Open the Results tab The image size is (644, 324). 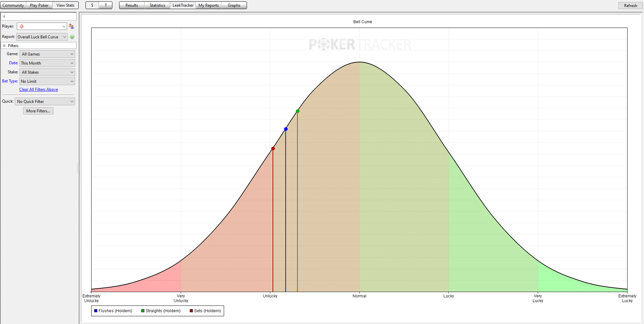(x=132, y=5)
